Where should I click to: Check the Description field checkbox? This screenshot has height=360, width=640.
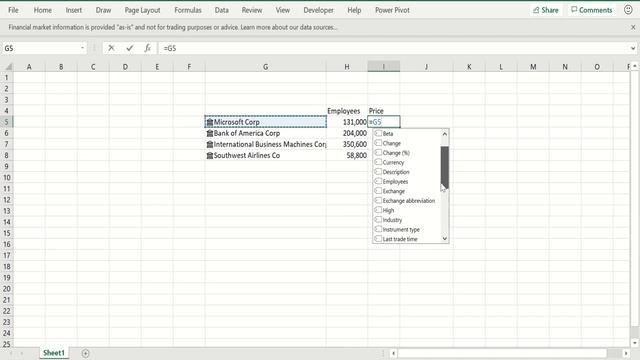378,171
